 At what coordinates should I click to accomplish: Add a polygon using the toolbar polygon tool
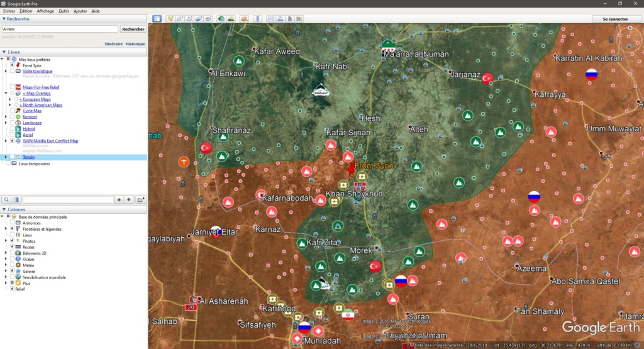click(179, 19)
